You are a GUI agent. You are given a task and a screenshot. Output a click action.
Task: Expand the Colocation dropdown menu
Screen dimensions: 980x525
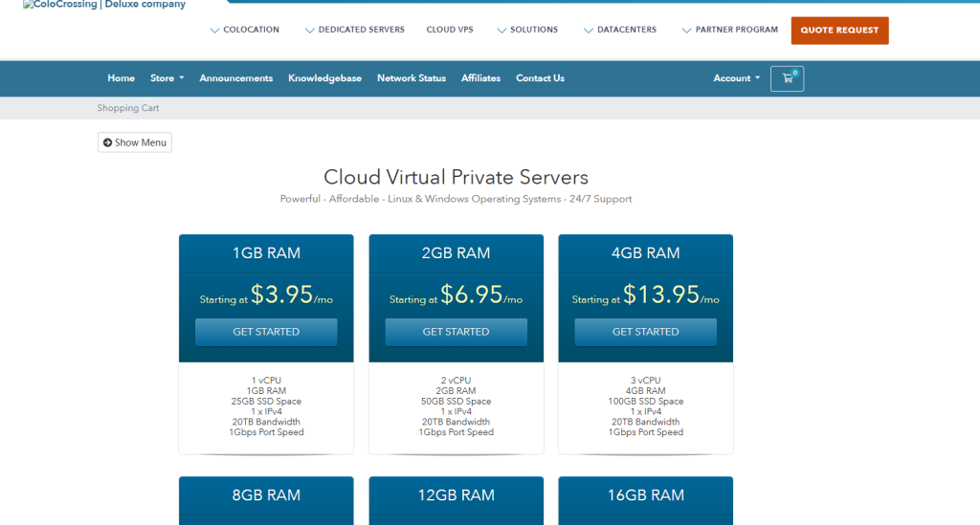[245, 30]
